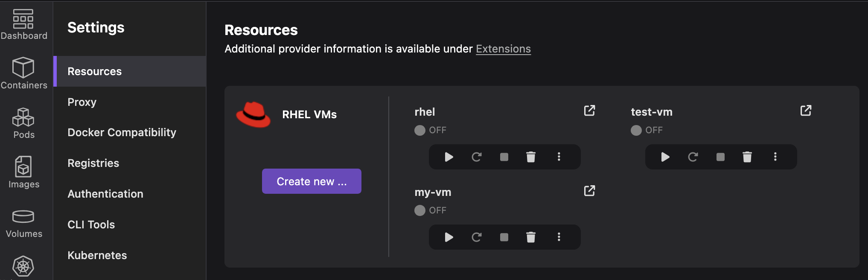Follow the Extensions link
The height and width of the screenshot is (280, 868).
click(503, 49)
